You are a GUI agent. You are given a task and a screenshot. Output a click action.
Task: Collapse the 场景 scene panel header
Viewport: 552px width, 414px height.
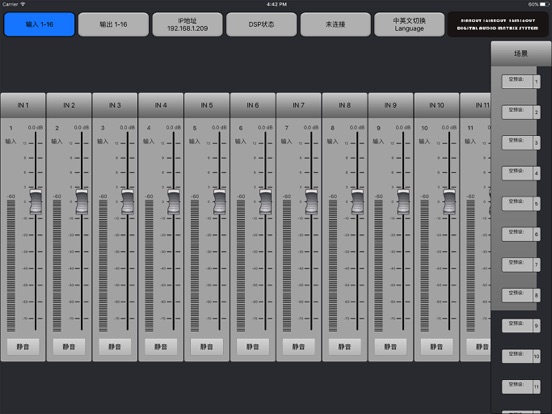click(521, 54)
